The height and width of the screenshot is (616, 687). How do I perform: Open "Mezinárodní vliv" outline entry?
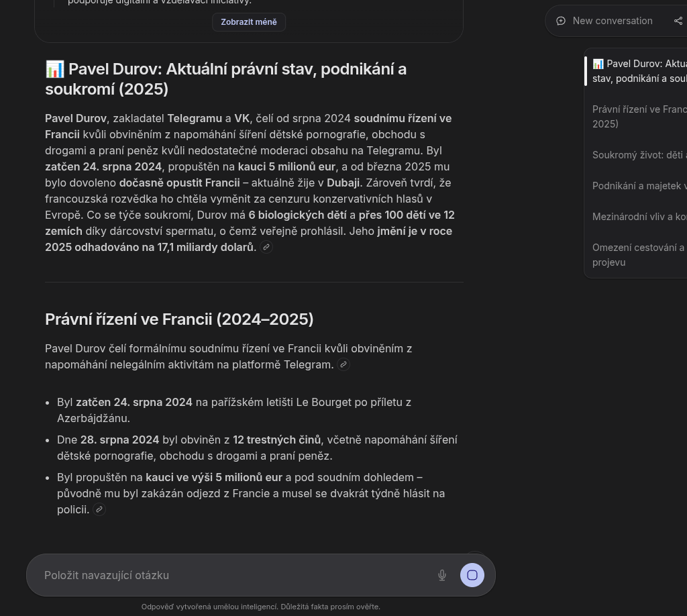click(639, 217)
